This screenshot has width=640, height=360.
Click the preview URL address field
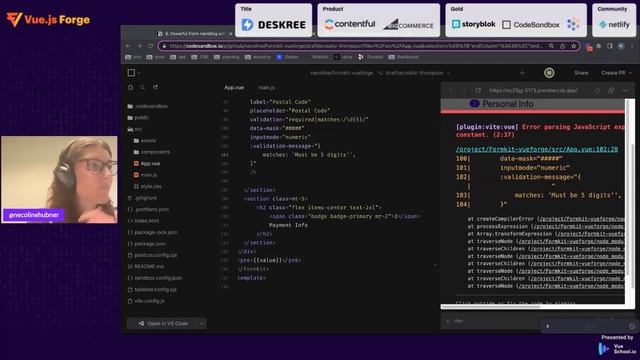coord(533,90)
